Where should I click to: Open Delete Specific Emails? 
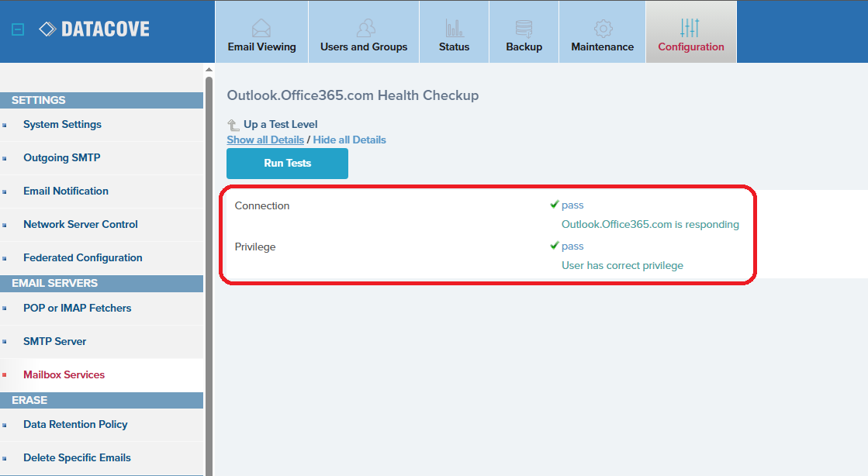click(77, 457)
